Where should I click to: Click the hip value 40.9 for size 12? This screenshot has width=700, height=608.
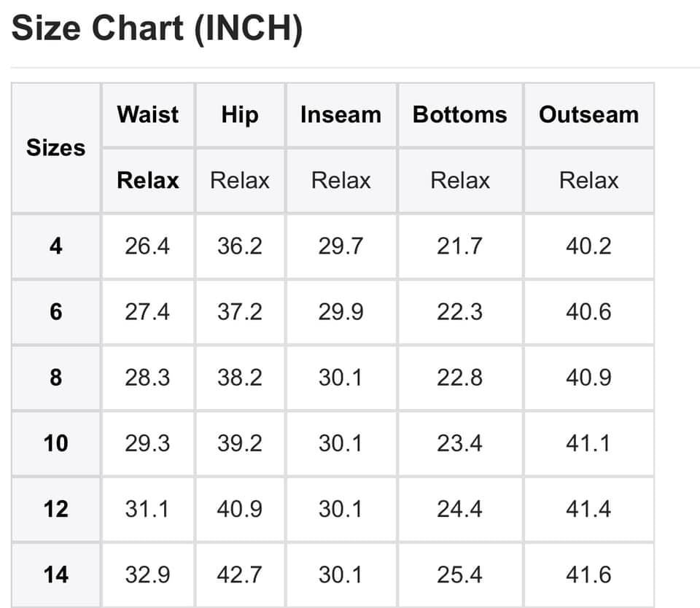(x=240, y=509)
